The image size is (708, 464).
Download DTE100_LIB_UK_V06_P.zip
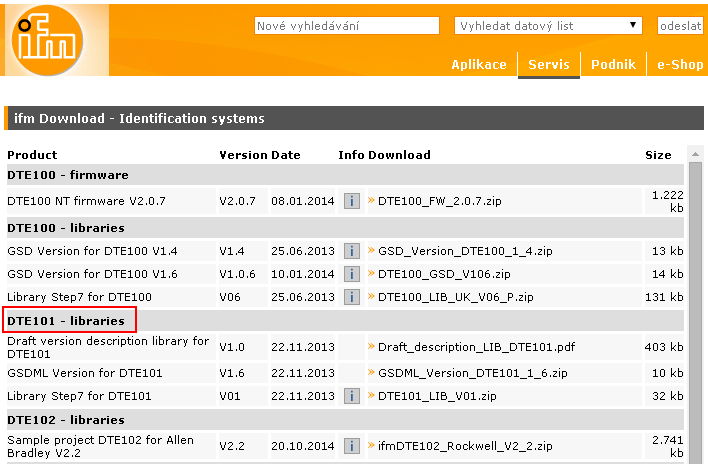pos(456,297)
